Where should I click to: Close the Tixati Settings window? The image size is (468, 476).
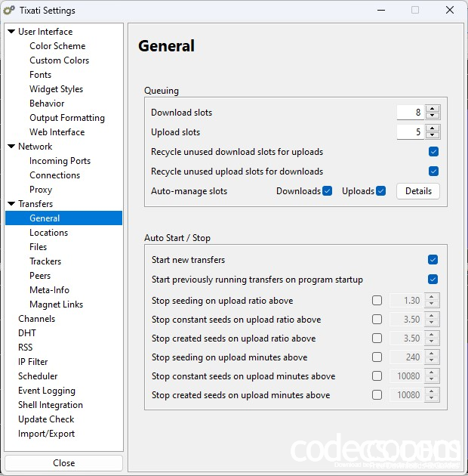[x=450, y=10]
